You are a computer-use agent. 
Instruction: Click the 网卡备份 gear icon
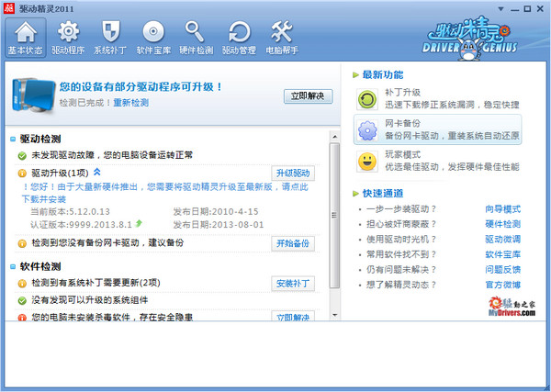click(x=367, y=129)
